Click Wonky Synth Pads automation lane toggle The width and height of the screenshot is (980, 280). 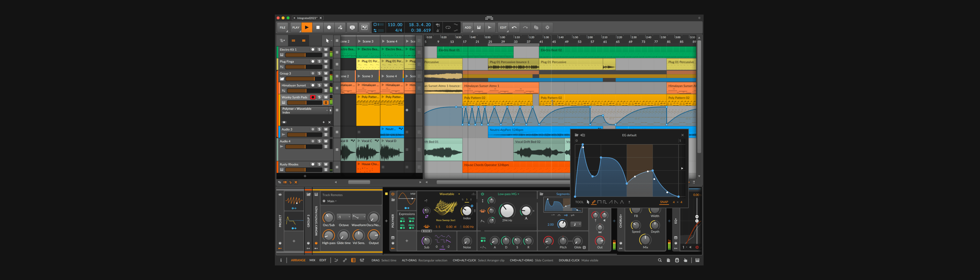click(x=326, y=103)
